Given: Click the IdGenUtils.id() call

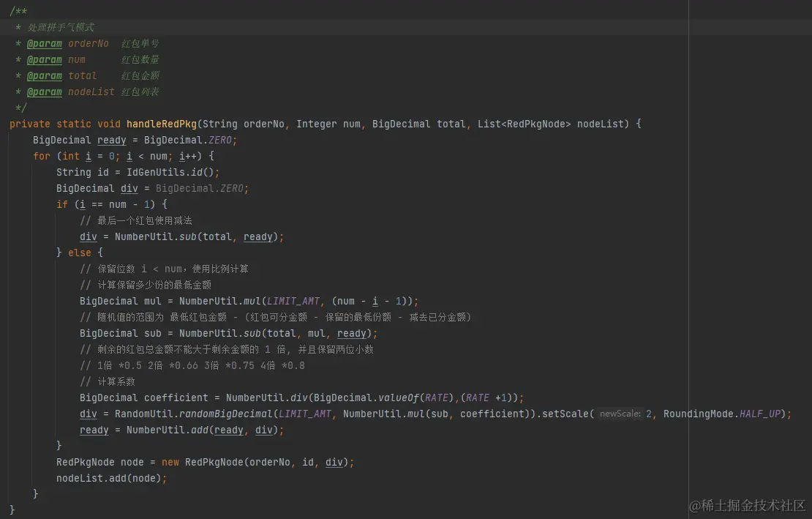Looking at the screenshot, I should point(171,172).
